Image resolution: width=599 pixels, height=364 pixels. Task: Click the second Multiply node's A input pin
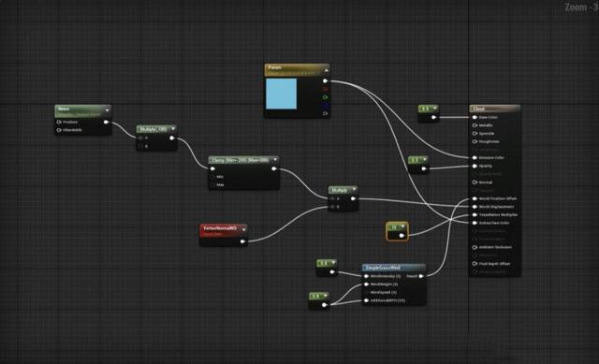click(x=333, y=198)
